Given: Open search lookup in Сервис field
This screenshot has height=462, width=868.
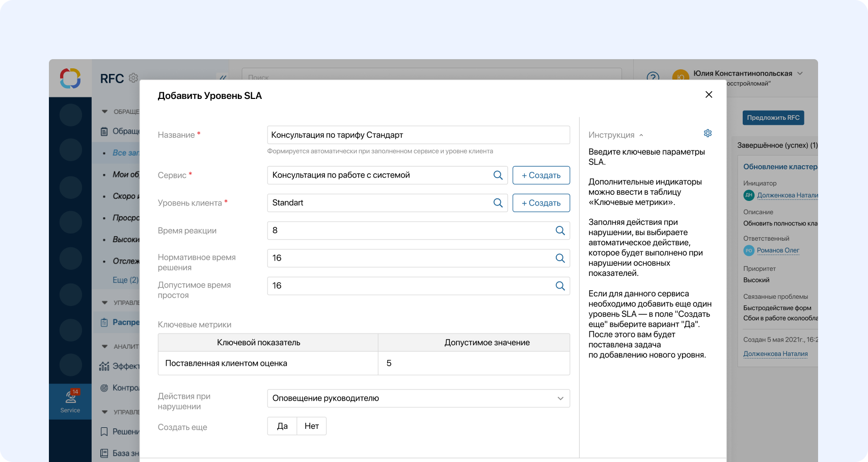Looking at the screenshot, I should coord(498,175).
